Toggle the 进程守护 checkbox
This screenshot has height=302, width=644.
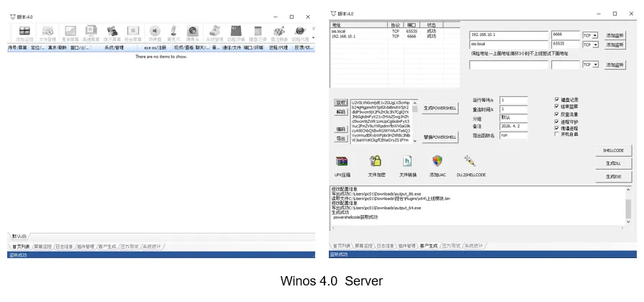click(x=557, y=122)
